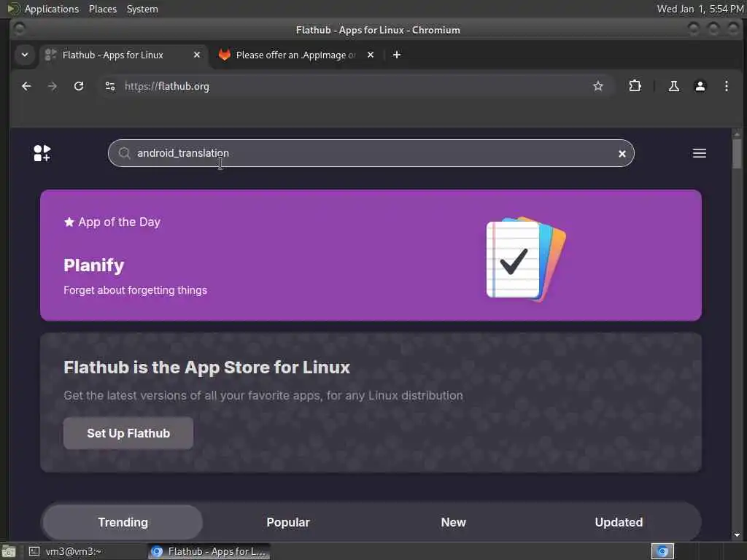This screenshot has height=560, width=747.
Task: Click the search magnifier icon
Action: click(x=124, y=153)
